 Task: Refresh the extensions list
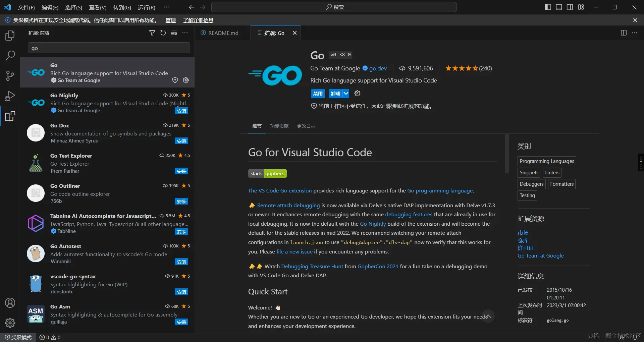tap(163, 33)
